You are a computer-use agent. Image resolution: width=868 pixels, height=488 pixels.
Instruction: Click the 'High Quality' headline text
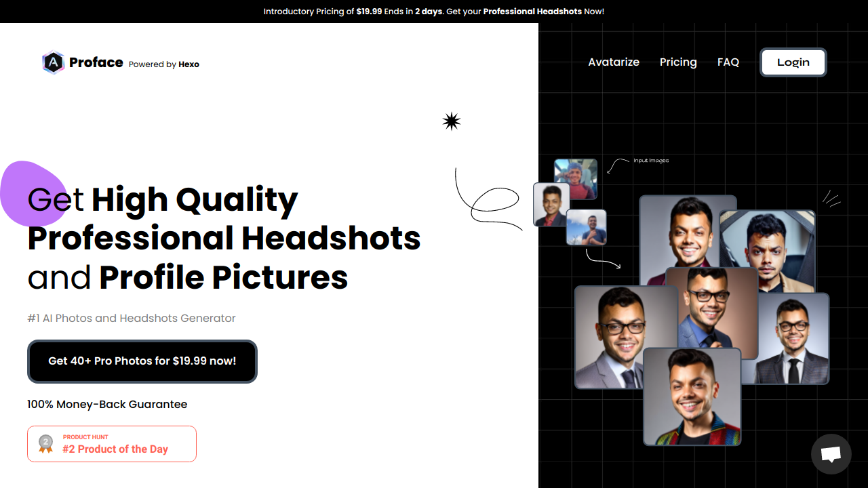pyautogui.click(x=195, y=199)
